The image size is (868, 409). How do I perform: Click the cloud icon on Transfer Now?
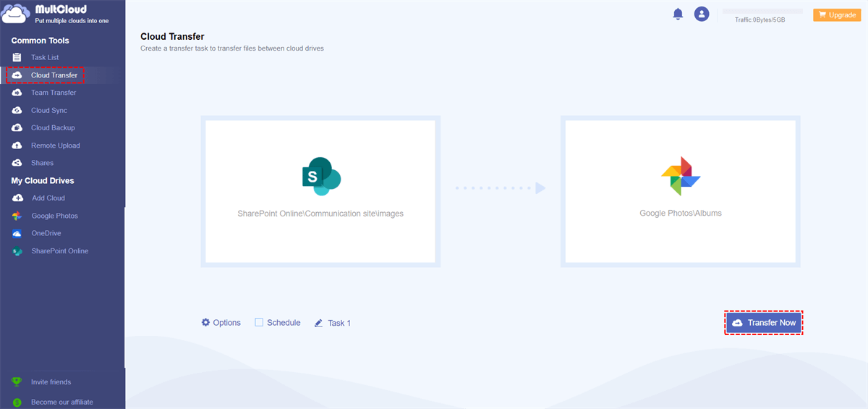tap(737, 323)
